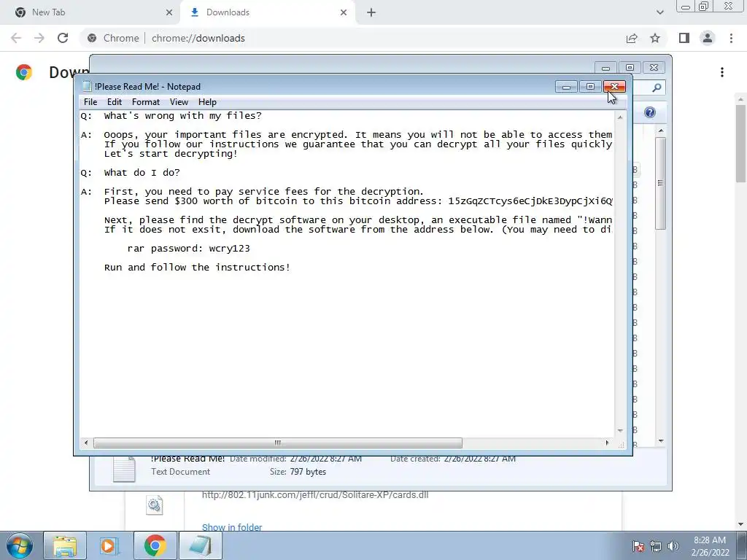Click the 'rar password: wcry123' text line
This screenshot has width=747, height=560.
(x=189, y=249)
